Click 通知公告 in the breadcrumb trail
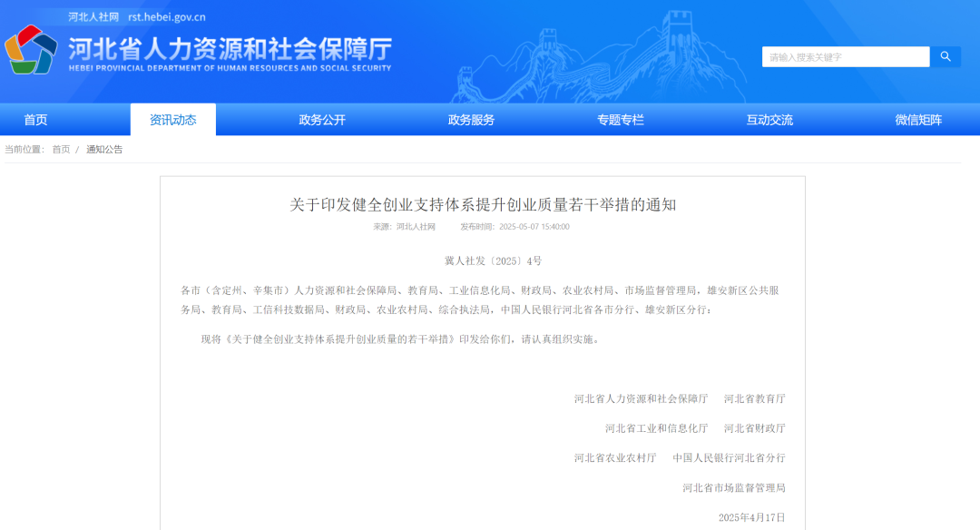Screen dimensions: 980x530 tap(104, 150)
